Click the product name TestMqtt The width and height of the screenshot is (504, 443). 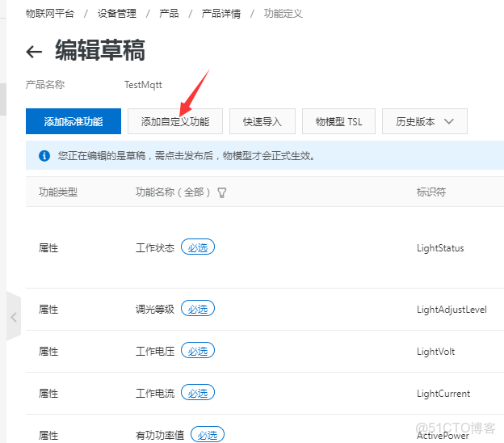pos(143,85)
